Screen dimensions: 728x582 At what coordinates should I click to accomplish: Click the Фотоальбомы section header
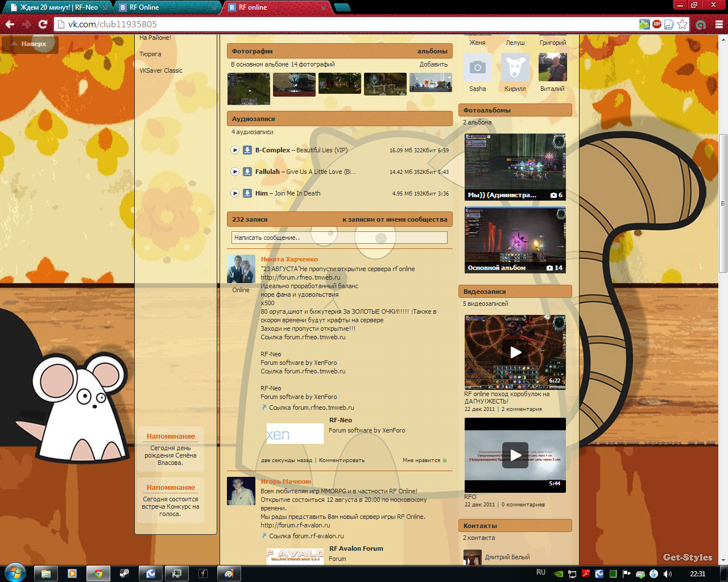(x=515, y=110)
